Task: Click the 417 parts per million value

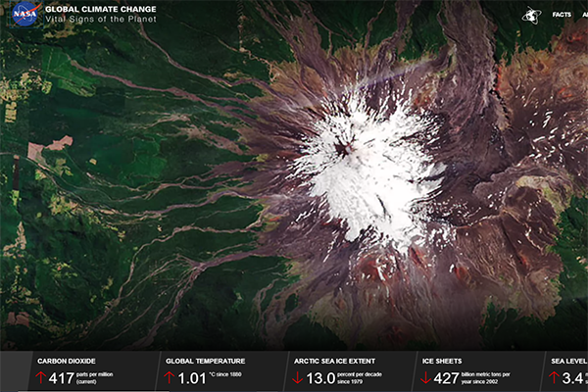Action: pos(62,377)
